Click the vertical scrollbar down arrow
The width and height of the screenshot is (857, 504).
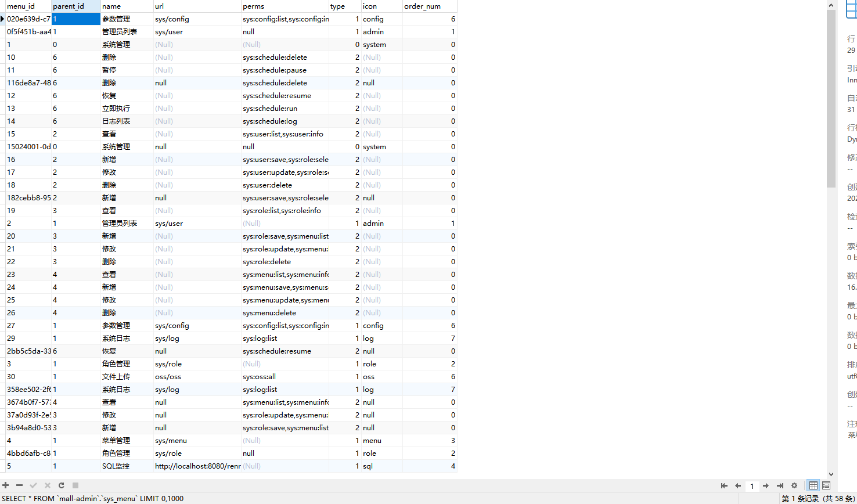(x=831, y=473)
